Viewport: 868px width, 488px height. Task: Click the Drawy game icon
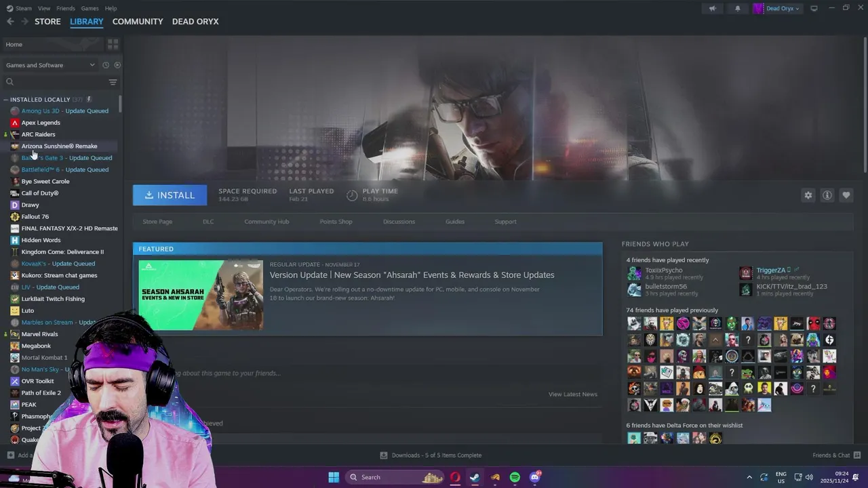click(x=15, y=205)
